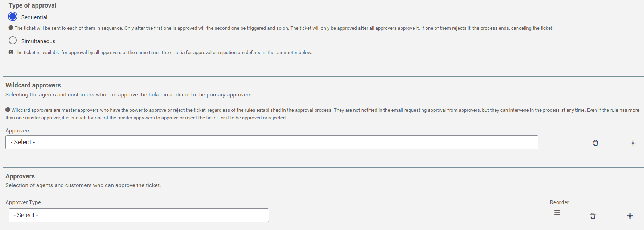Click the Approvers label above wildcard dropdown

click(x=18, y=131)
